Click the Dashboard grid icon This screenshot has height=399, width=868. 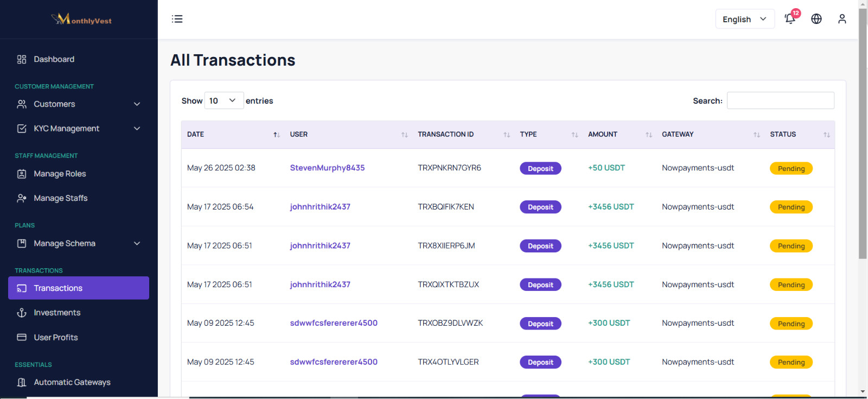pos(22,59)
